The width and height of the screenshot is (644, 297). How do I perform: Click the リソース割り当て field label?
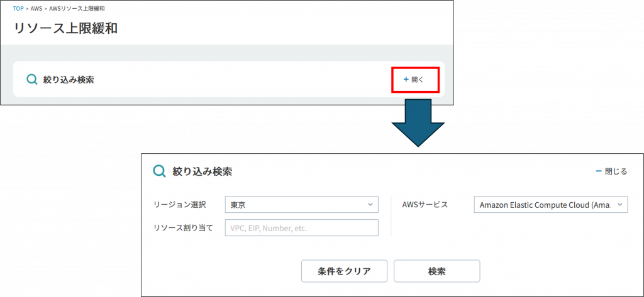(183, 228)
